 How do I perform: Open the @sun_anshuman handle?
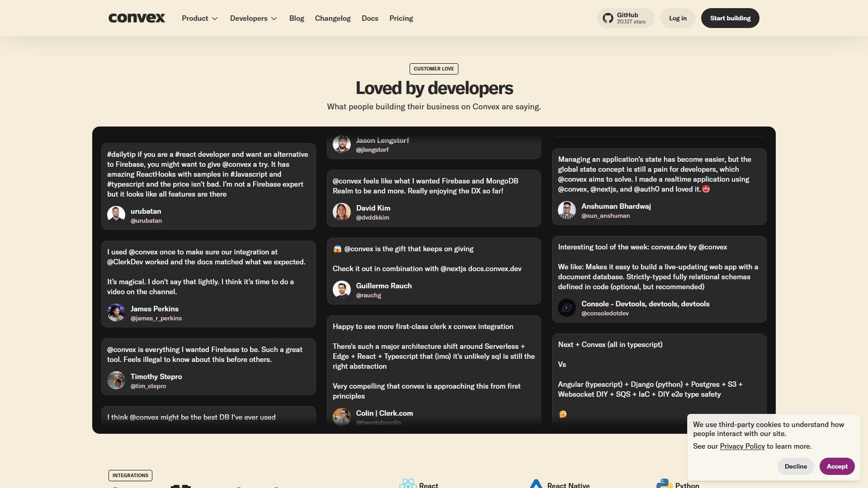click(x=605, y=216)
